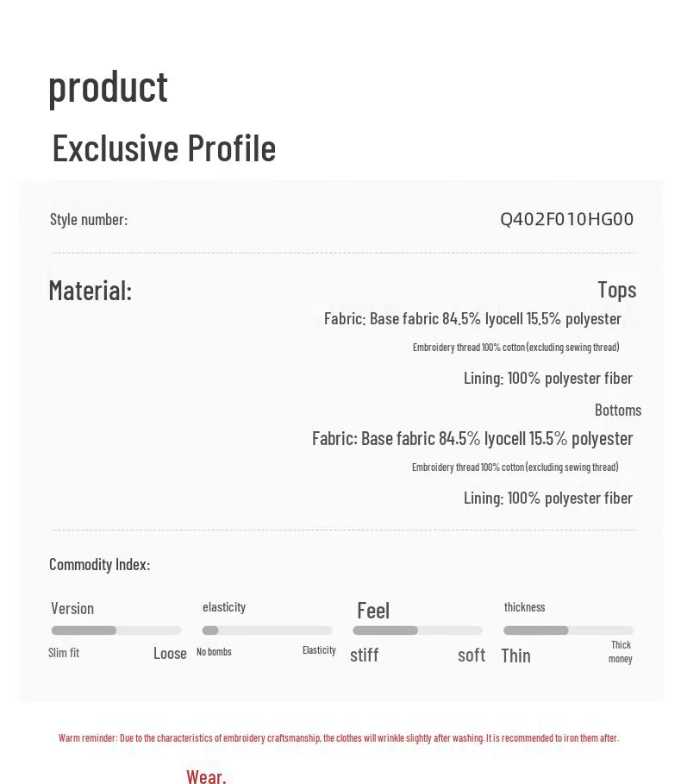681x784 pixels.
Task: Click the red "Wear." text
Action: pyautogui.click(x=206, y=777)
